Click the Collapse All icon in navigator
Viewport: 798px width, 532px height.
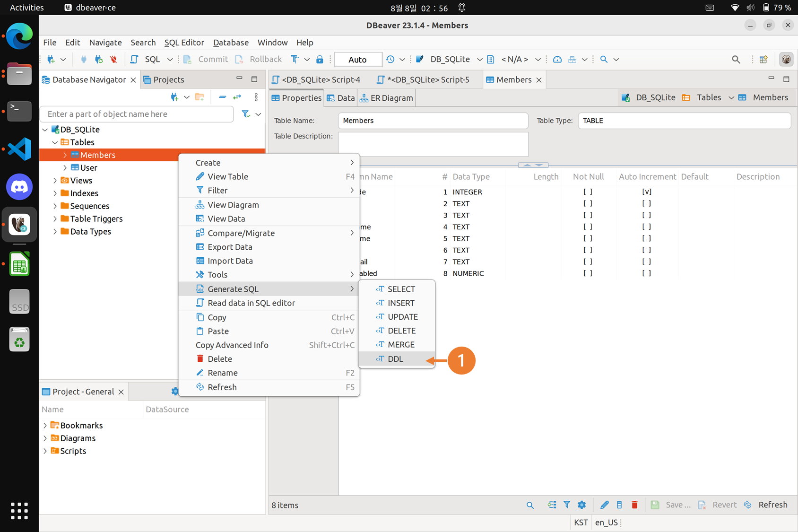[222, 97]
